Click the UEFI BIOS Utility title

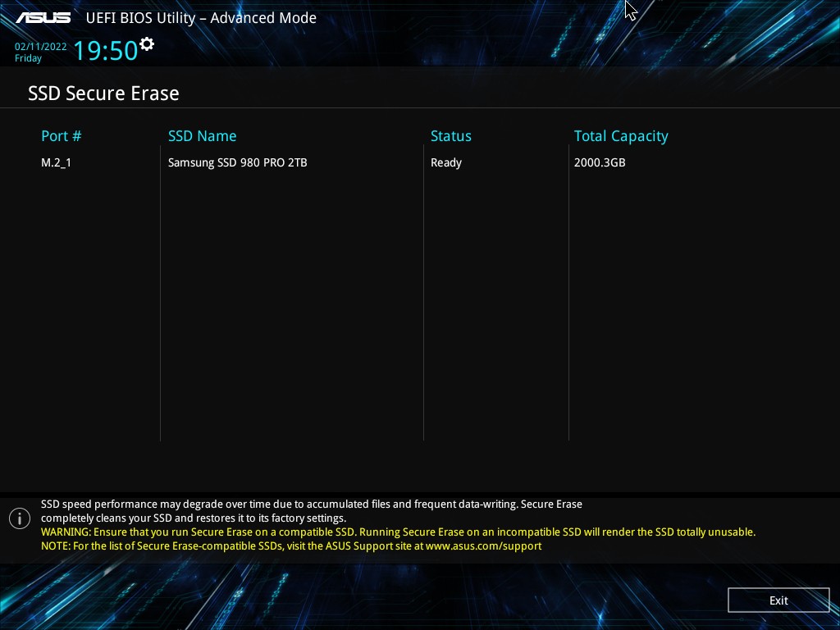point(201,18)
